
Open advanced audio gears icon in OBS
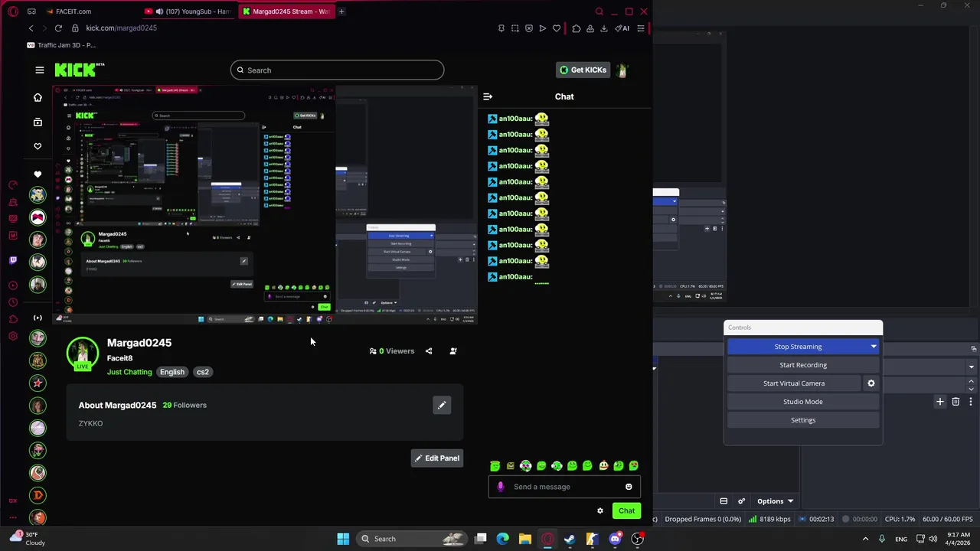click(x=741, y=501)
